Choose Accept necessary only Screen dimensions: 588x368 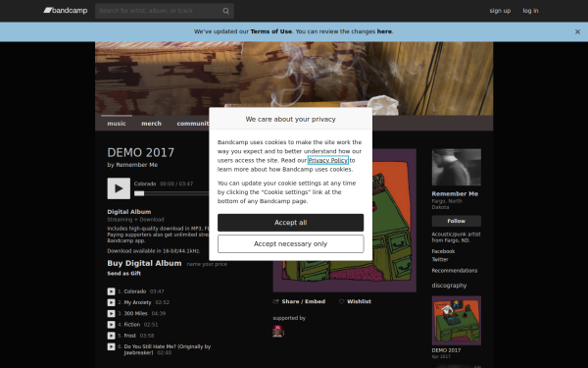click(x=291, y=244)
